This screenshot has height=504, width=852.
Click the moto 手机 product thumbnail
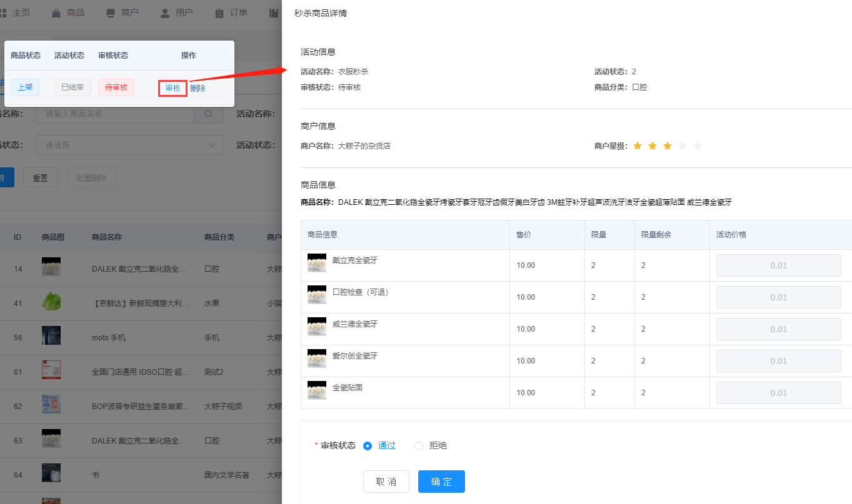click(51, 335)
